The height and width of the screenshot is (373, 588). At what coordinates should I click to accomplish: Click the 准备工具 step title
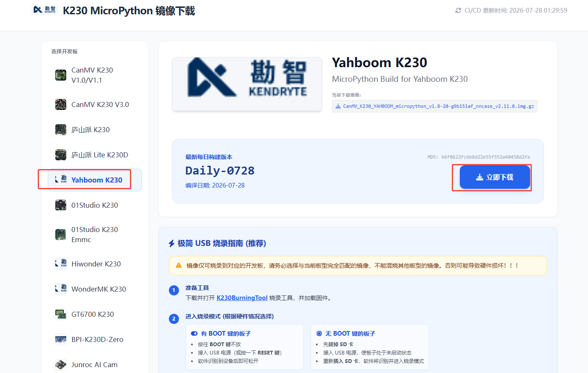197,288
